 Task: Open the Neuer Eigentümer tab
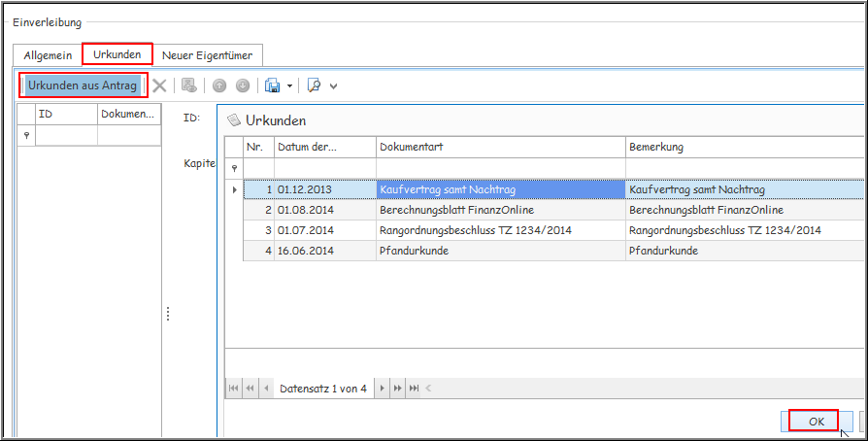tap(207, 55)
